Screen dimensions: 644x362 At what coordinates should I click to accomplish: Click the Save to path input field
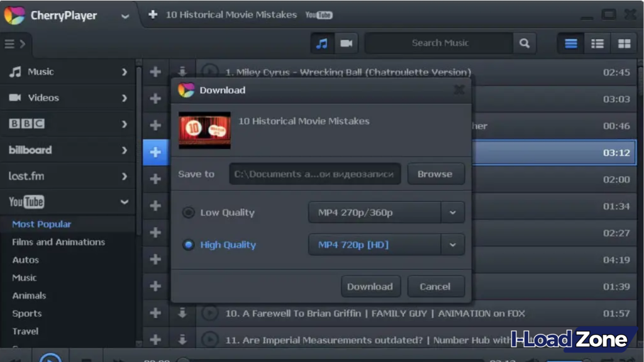[x=314, y=173]
